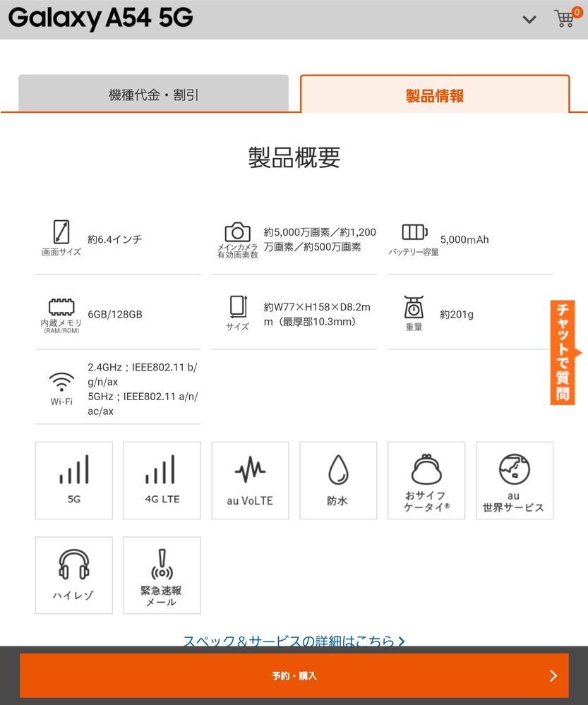Click the 防水 water drop icon
This screenshot has width=588, height=705.
338,470
